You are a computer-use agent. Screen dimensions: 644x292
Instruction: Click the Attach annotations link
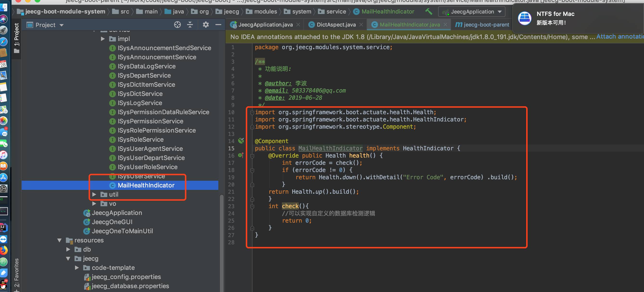(619, 37)
